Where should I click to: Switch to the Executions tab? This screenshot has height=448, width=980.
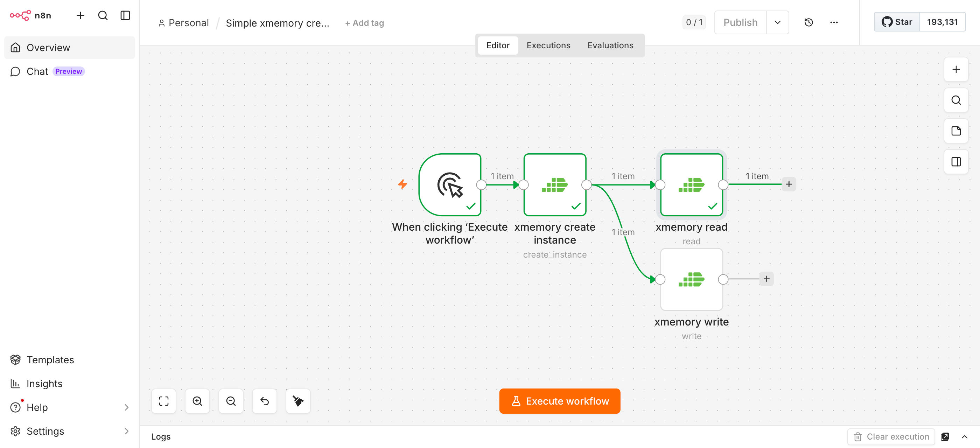(x=548, y=45)
